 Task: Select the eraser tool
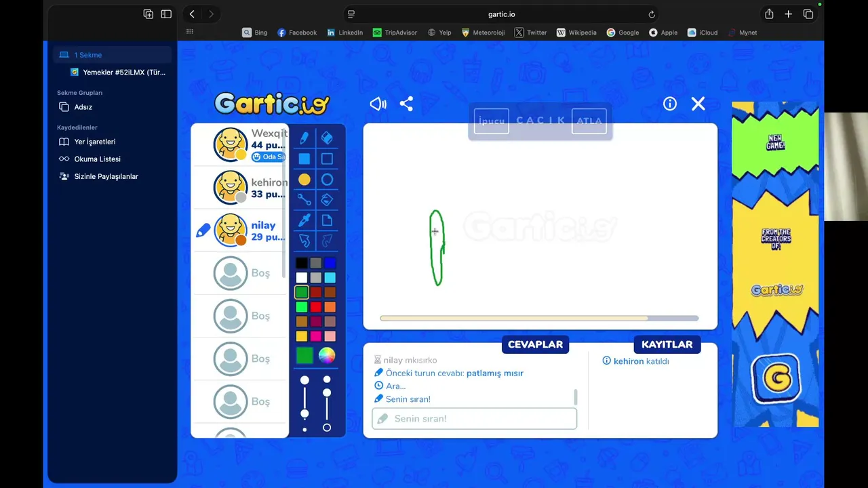[x=327, y=138]
